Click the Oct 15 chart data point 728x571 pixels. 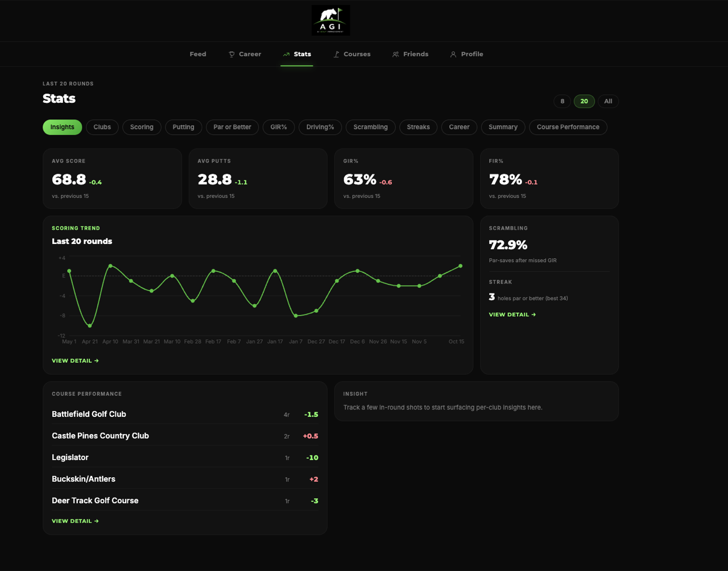point(460,266)
